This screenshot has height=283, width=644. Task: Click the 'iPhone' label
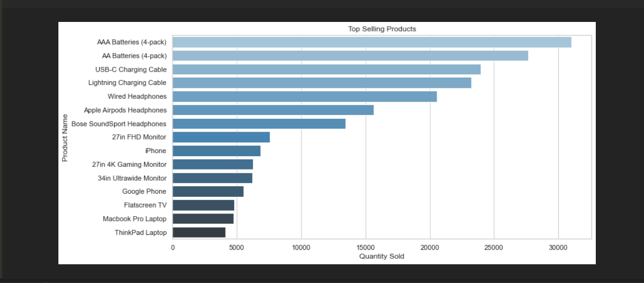point(156,151)
